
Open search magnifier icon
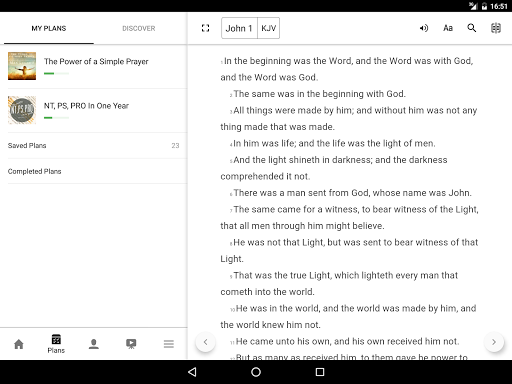click(x=472, y=28)
